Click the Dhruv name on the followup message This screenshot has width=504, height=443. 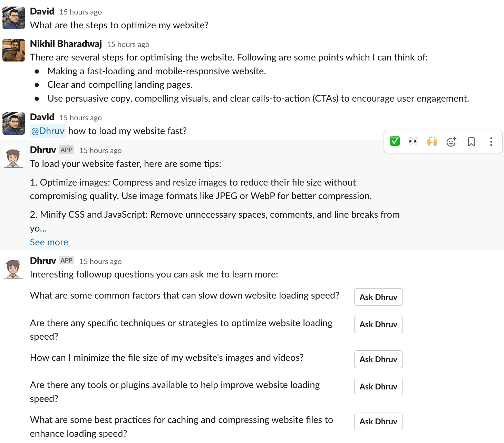tap(43, 261)
